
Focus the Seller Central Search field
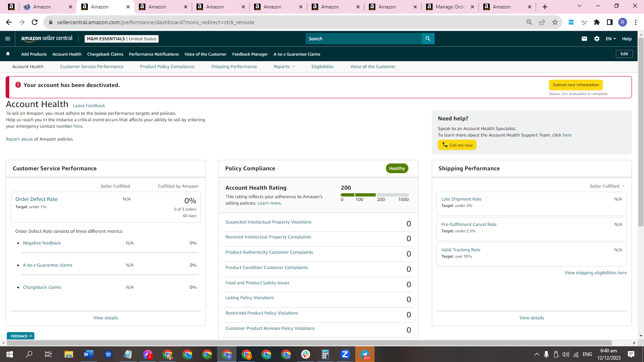click(x=364, y=39)
